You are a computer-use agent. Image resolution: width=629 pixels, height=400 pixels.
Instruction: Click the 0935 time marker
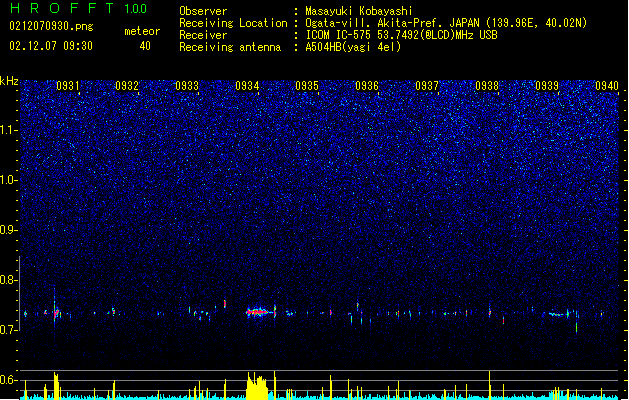[x=307, y=86]
